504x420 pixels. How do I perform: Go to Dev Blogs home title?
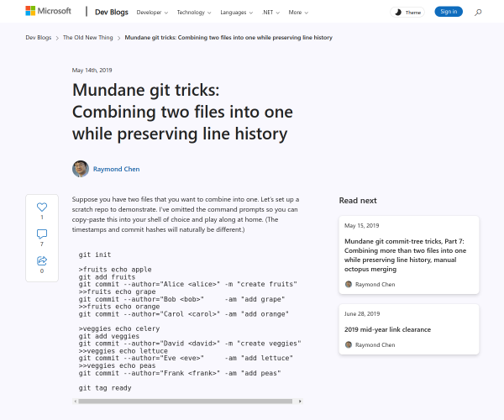click(112, 13)
